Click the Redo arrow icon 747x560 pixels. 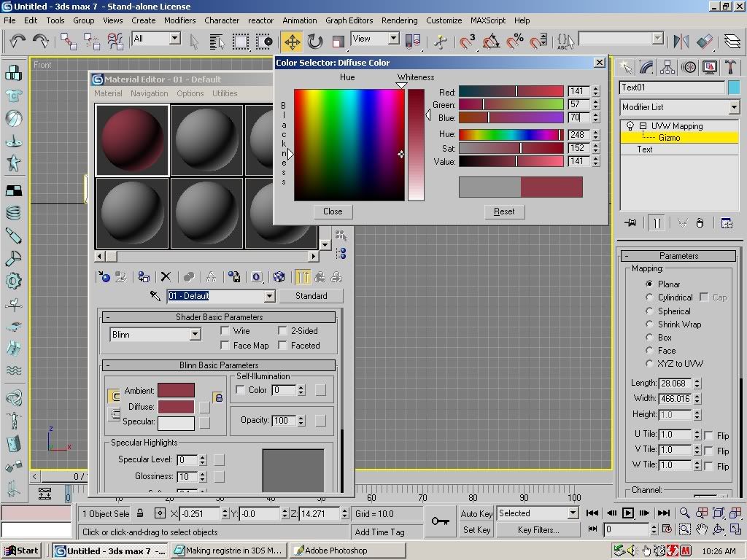(41, 41)
